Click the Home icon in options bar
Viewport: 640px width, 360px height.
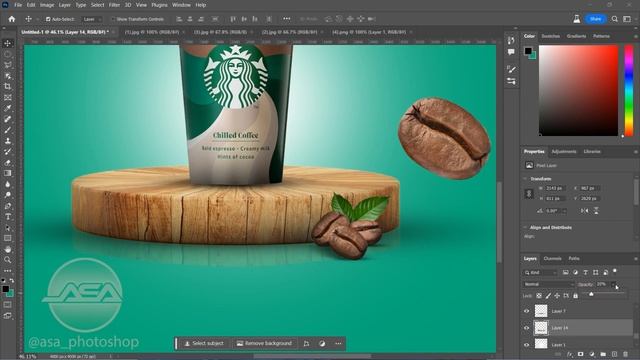click(11, 19)
